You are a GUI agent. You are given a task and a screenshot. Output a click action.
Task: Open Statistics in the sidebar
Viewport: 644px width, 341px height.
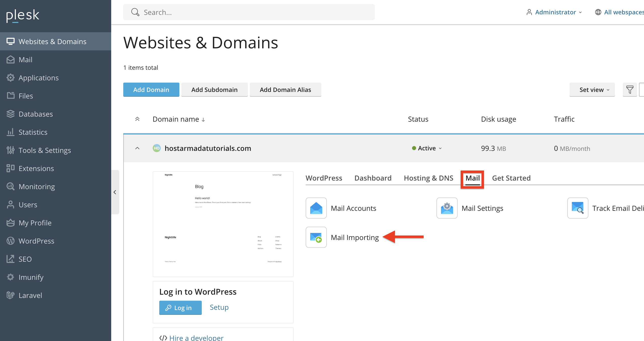pyautogui.click(x=55, y=132)
